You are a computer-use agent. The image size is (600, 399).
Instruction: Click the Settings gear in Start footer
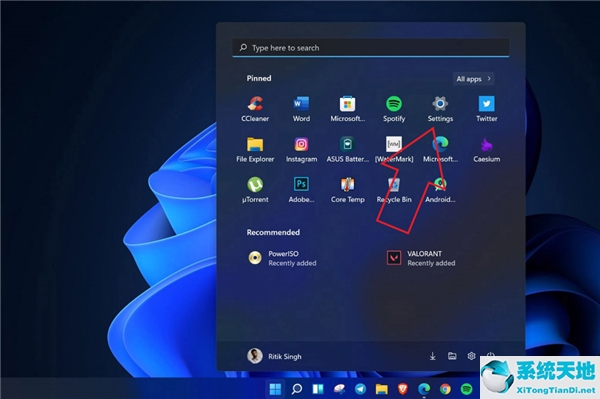tap(471, 356)
